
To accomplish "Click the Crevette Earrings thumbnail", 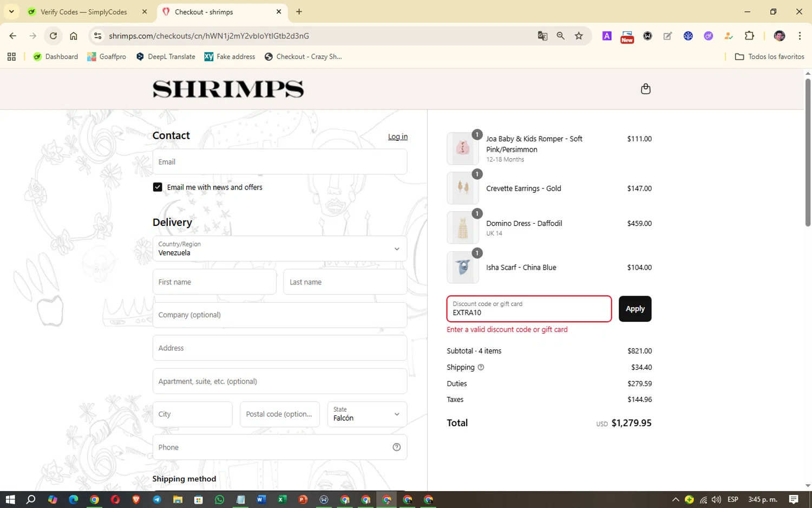I will pyautogui.click(x=463, y=188).
